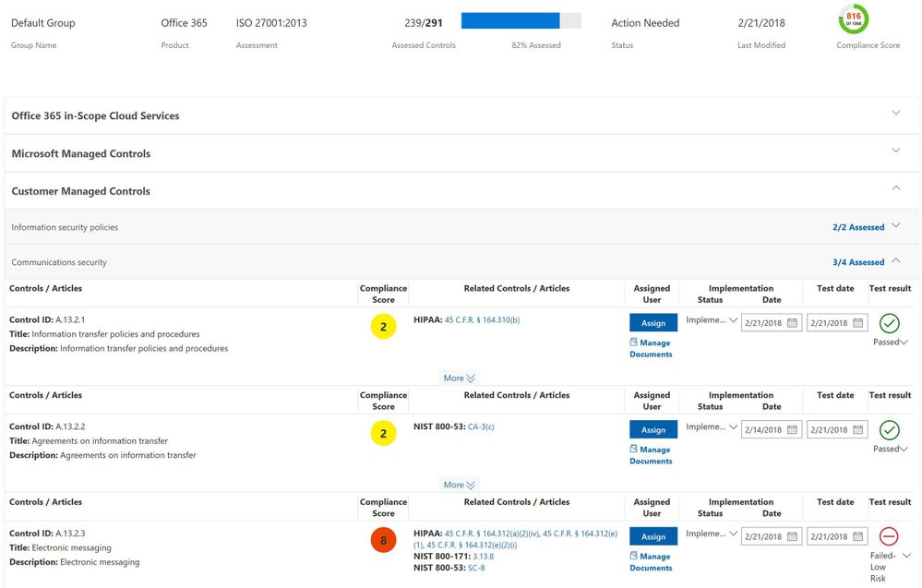Click the 3/4 Assessed link
922x588 pixels.
pyautogui.click(x=858, y=263)
